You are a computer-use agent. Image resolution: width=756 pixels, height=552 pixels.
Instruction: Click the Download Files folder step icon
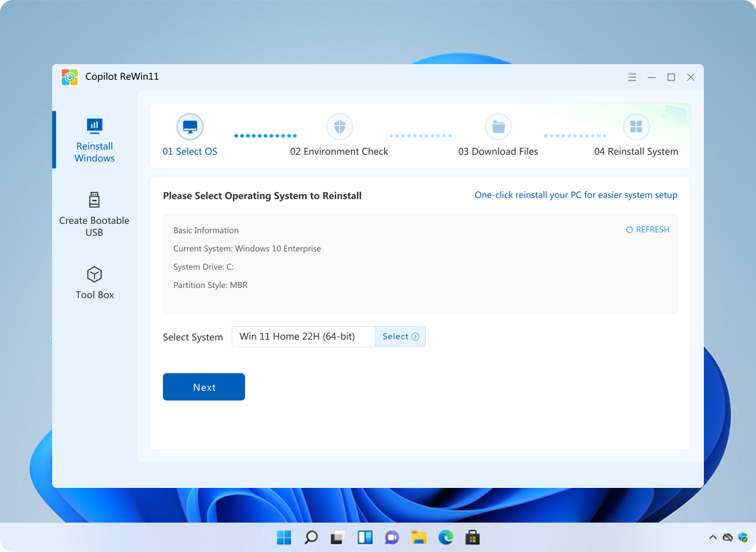(x=498, y=127)
